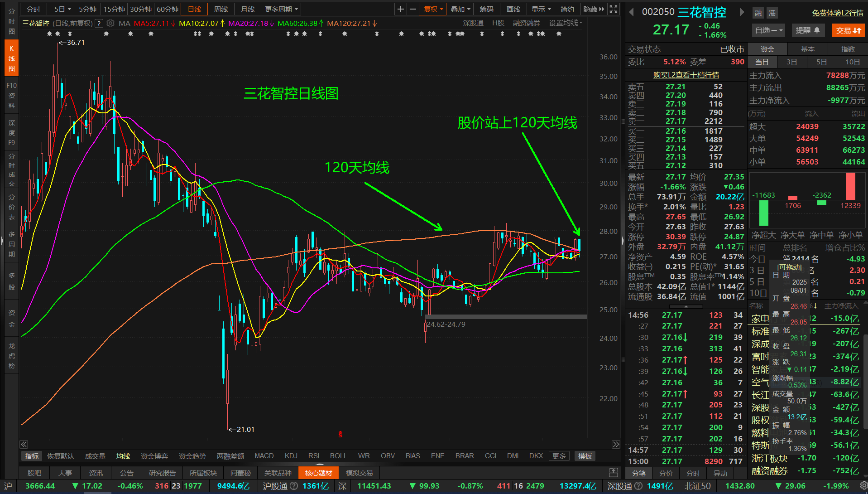Switch to 月线 monthly chart

[x=248, y=9]
